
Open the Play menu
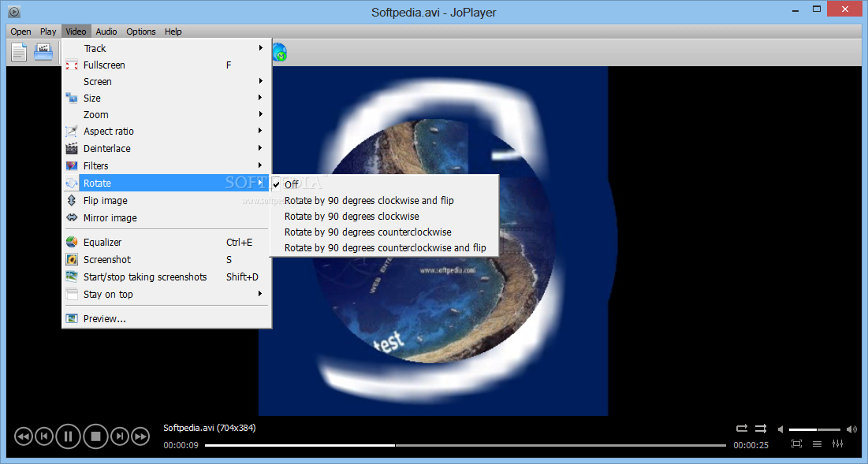[x=48, y=32]
